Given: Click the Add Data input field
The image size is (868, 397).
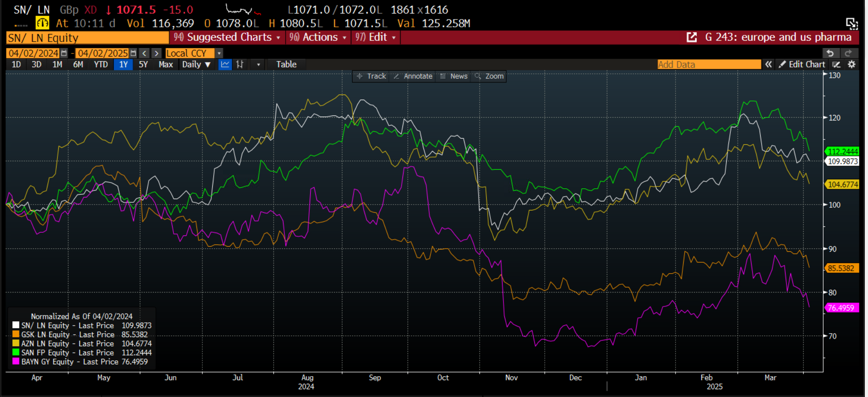Looking at the screenshot, I should tap(709, 65).
